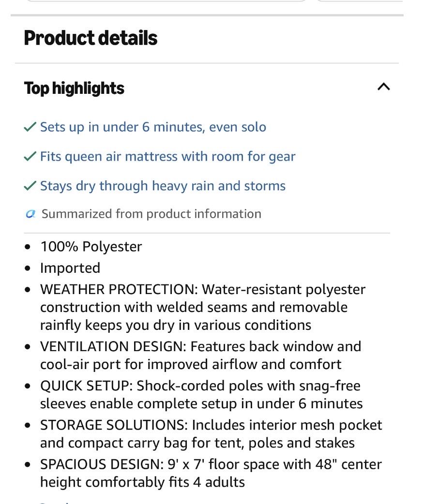Open 'Fits queen air mattress with room for gear' highlight

[167, 157]
